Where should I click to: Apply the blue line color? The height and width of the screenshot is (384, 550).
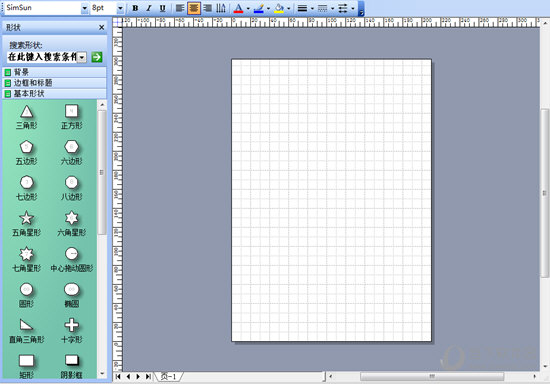click(259, 8)
